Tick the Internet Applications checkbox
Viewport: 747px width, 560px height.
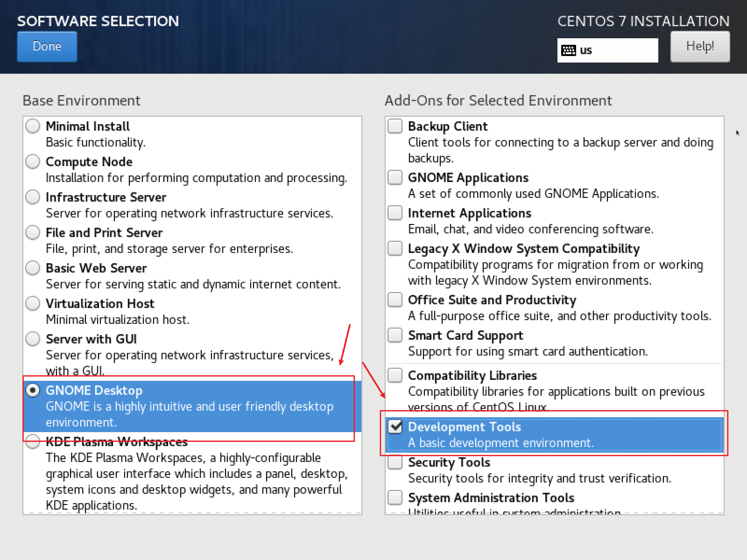pyautogui.click(x=395, y=213)
